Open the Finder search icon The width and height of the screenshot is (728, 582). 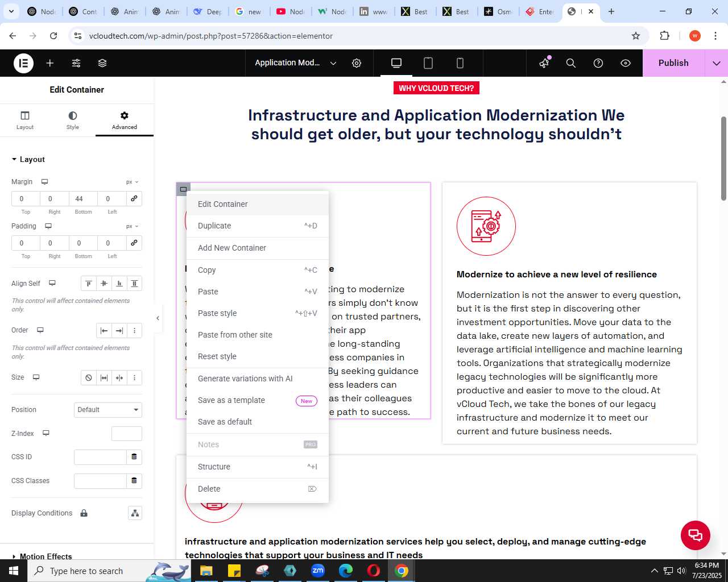(x=571, y=63)
